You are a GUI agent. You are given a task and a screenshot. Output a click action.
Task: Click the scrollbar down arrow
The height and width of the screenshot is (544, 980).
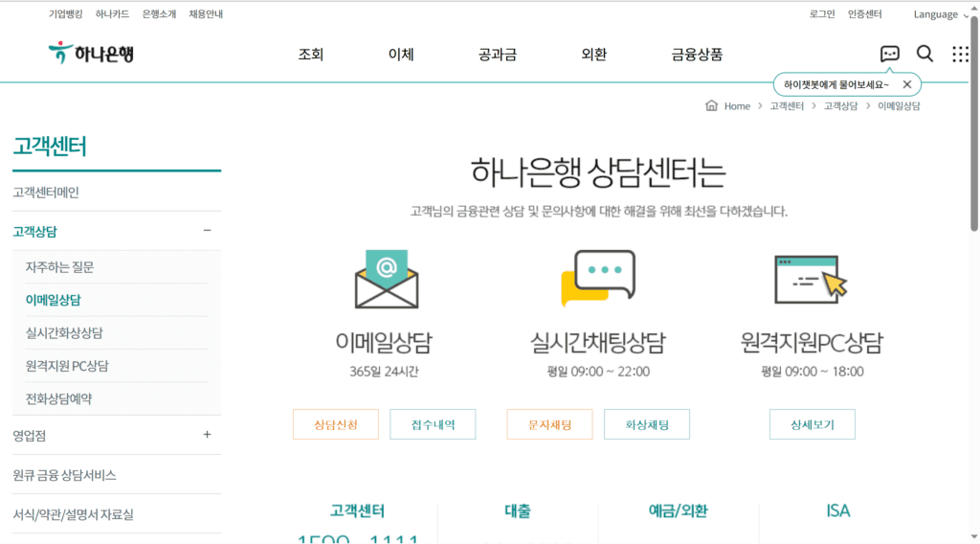974,537
